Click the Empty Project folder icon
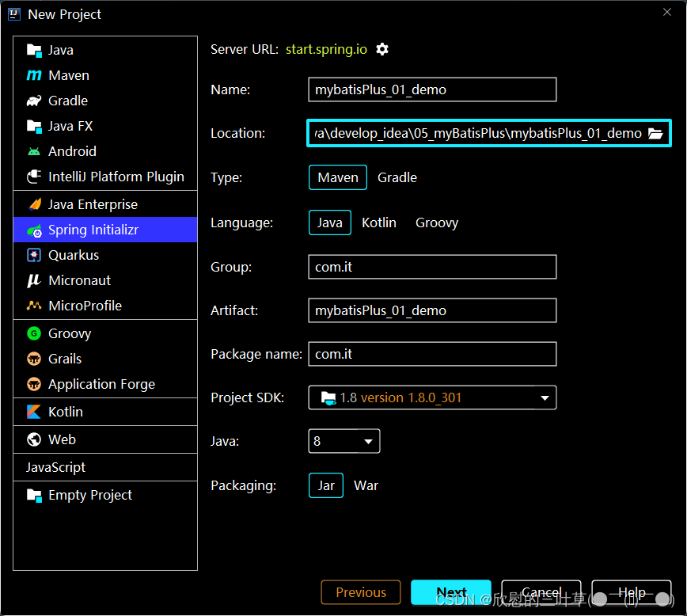The image size is (687, 616). coord(34,496)
